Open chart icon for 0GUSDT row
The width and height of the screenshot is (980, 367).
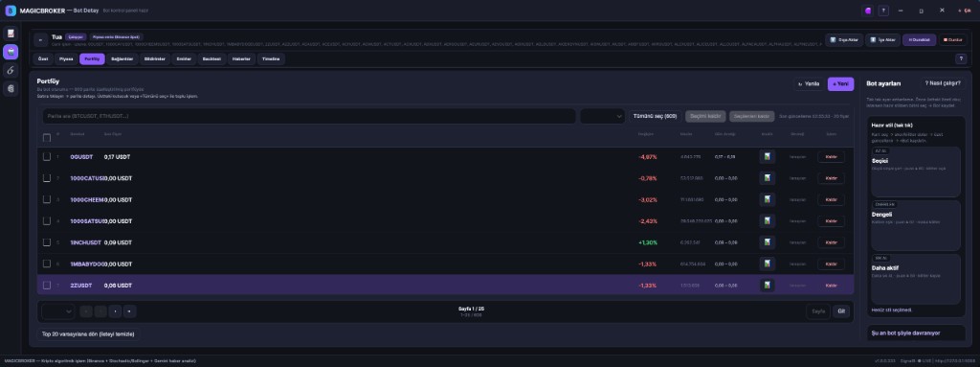click(x=767, y=156)
